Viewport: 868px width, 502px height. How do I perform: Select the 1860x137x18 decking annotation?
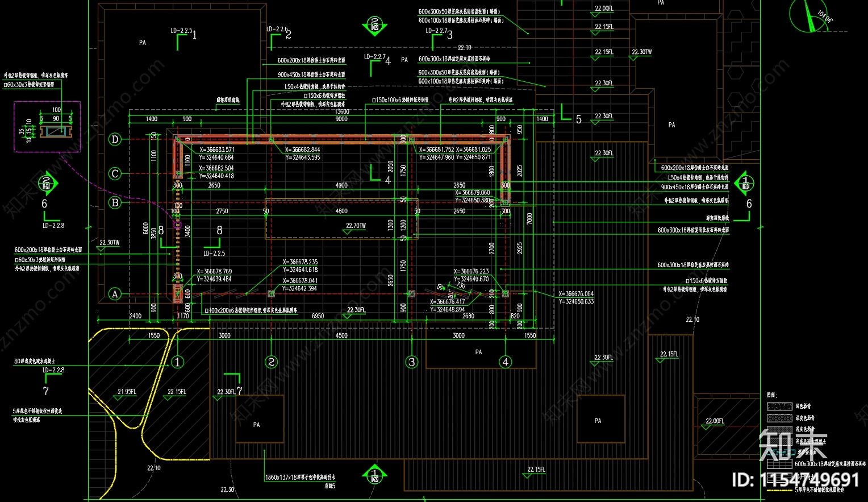coord(300,478)
